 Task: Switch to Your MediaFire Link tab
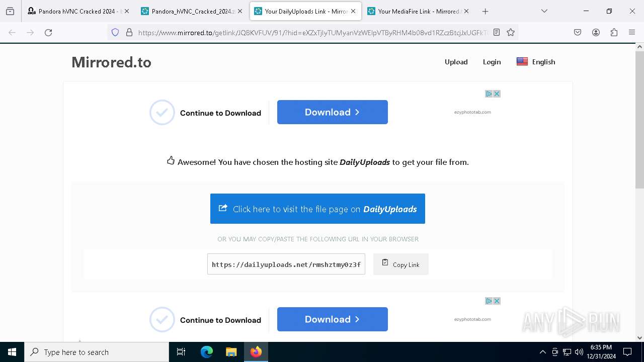(x=419, y=11)
